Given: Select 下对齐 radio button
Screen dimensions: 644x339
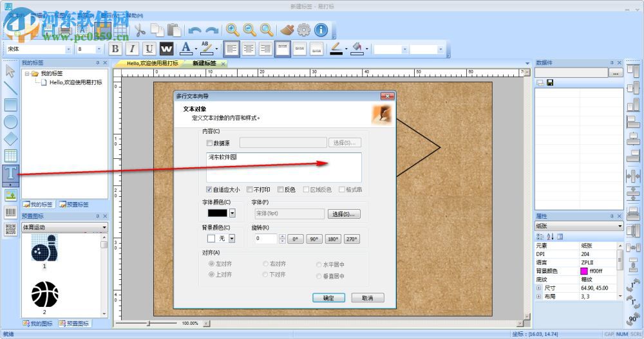Looking at the screenshot, I should click(x=266, y=274).
